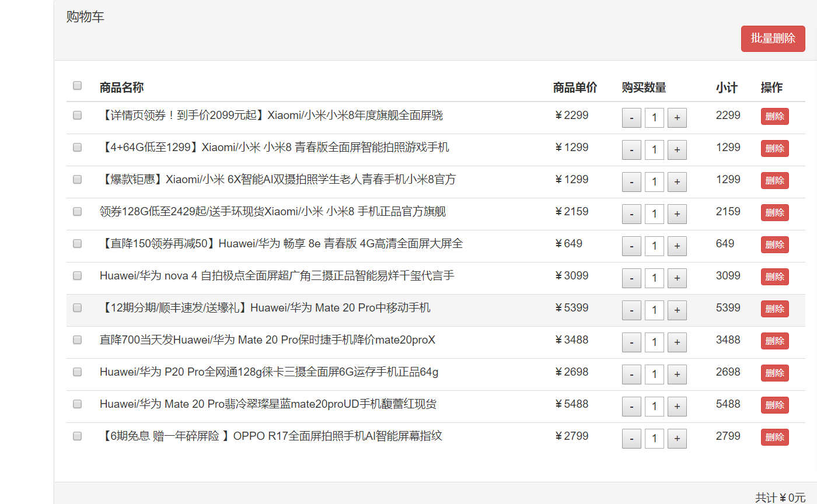Viewport: 817px width, 504px height.
Task: Reduce quantity of 畅享 8e ¥649 item
Action: (x=631, y=246)
